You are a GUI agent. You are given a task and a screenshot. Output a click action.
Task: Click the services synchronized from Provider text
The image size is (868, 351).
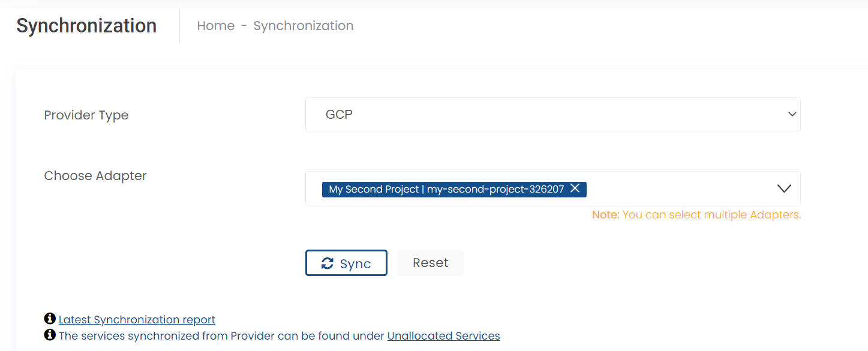pyautogui.click(x=221, y=336)
